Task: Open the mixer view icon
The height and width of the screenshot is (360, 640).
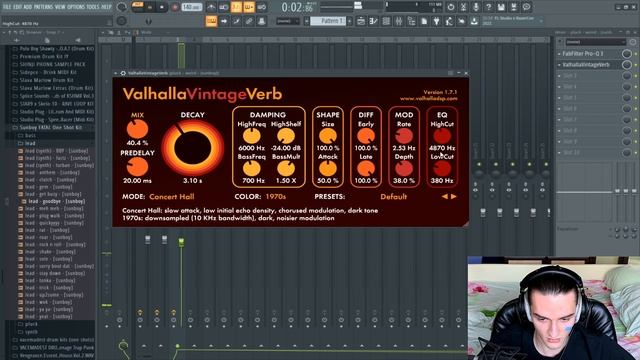Action: (399, 21)
